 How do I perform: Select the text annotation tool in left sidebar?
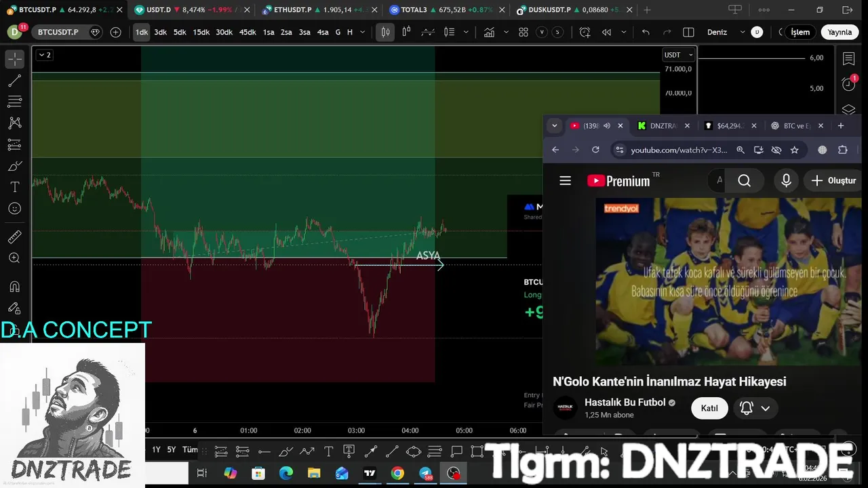coord(15,187)
